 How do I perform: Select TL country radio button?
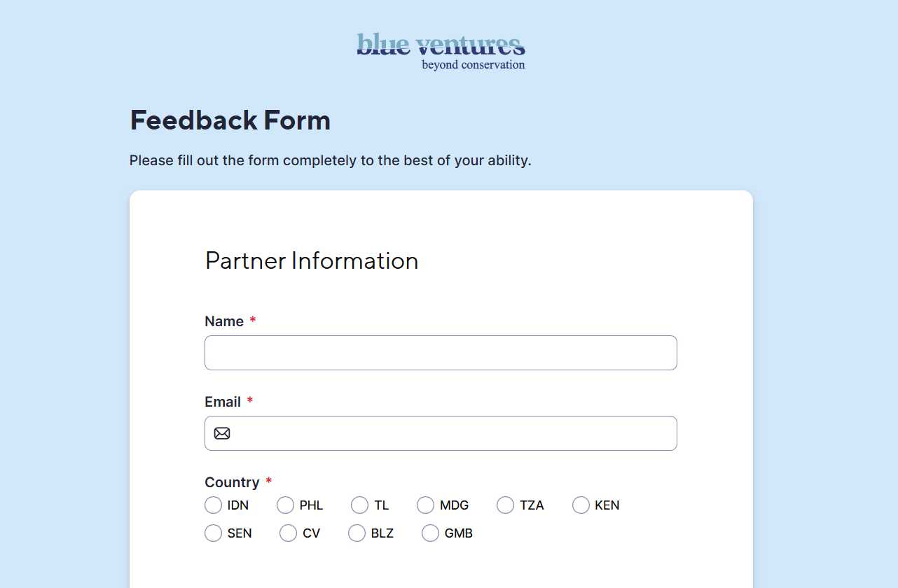359,505
